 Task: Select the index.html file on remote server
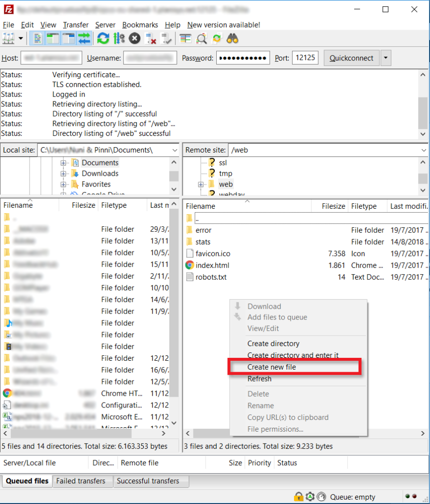[213, 265]
